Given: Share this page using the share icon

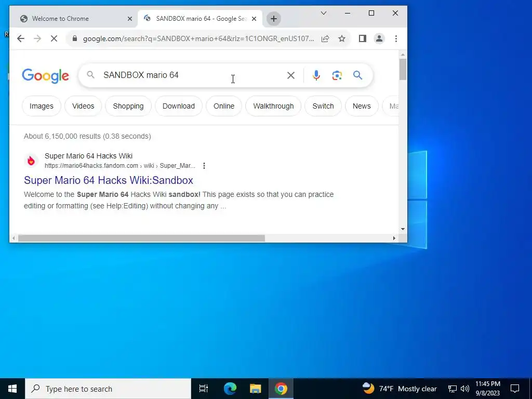Looking at the screenshot, I should [325, 38].
